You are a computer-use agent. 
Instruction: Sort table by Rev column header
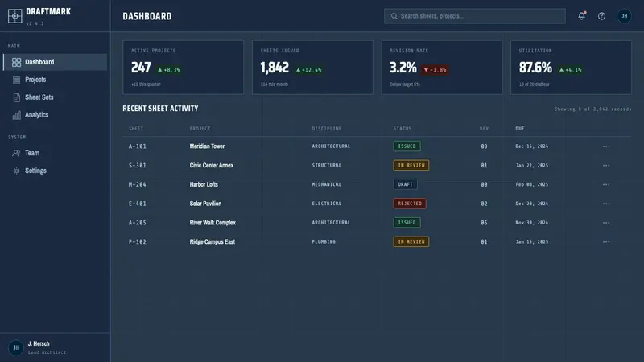pos(485,129)
